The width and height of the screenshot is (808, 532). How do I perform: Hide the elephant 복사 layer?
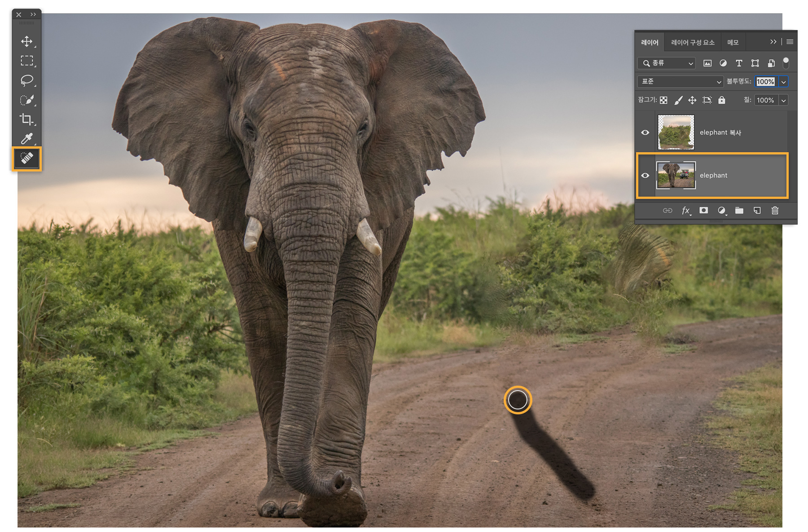click(x=645, y=132)
